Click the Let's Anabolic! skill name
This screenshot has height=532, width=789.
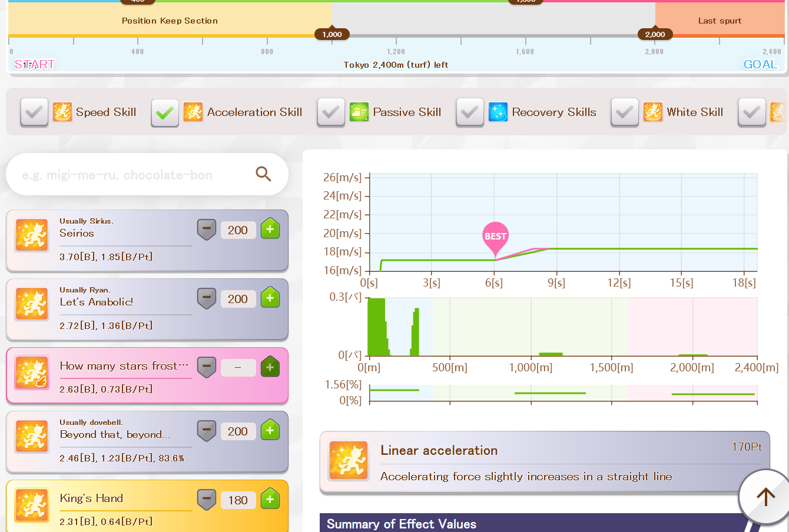click(97, 302)
